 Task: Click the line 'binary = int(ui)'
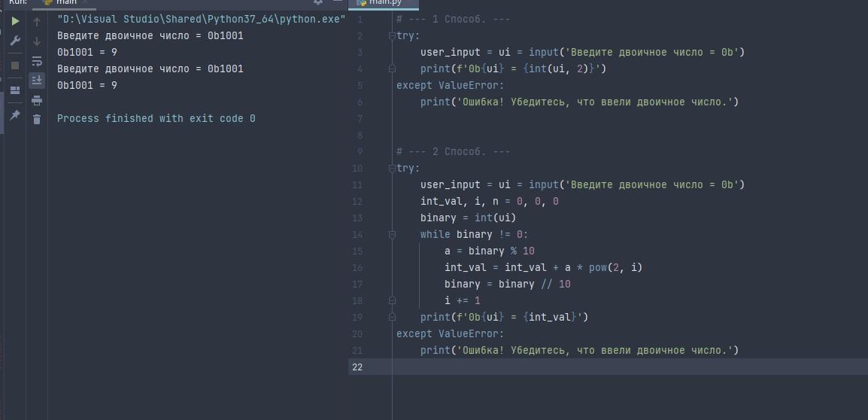pyautogui.click(x=469, y=218)
